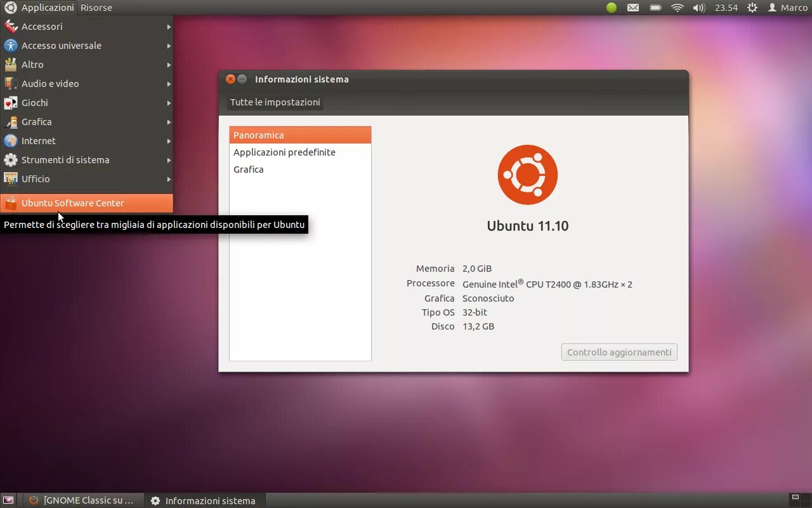The image size is (812, 508).
Task: Click the green status indicator icon
Action: tap(612, 8)
